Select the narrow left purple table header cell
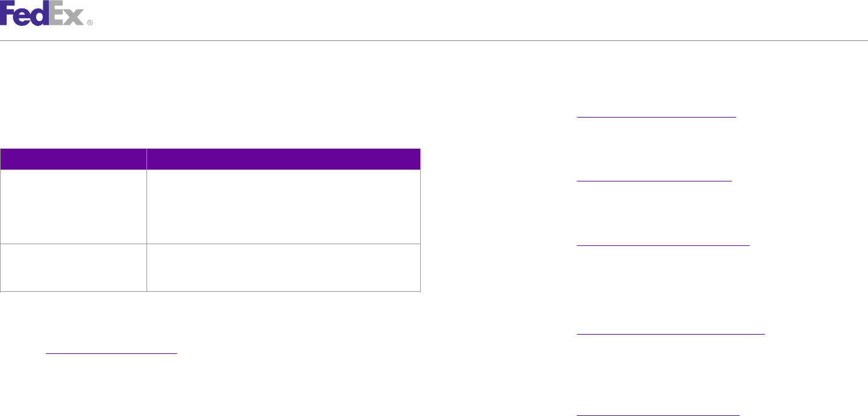Screen dimensions: 868x416 pyautogui.click(x=73, y=159)
